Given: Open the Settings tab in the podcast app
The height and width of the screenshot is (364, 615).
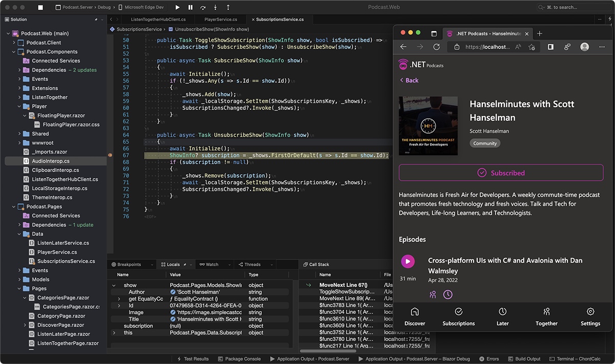Looking at the screenshot, I should (590, 317).
